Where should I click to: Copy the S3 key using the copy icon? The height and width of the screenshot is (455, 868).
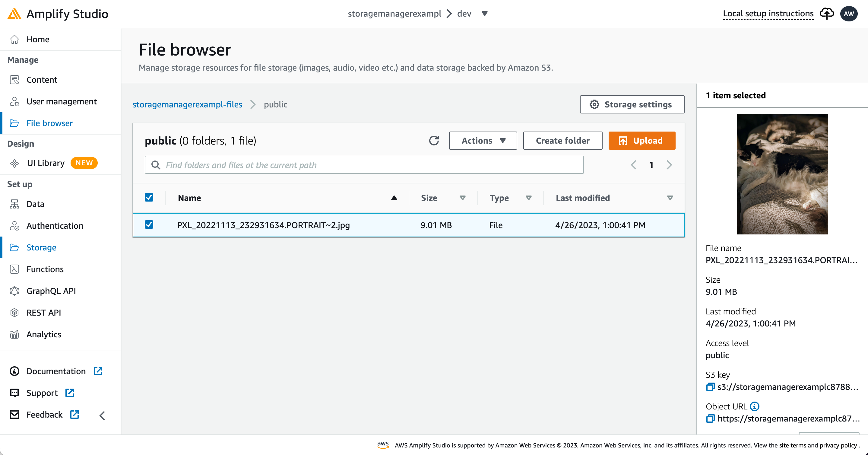coord(710,387)
